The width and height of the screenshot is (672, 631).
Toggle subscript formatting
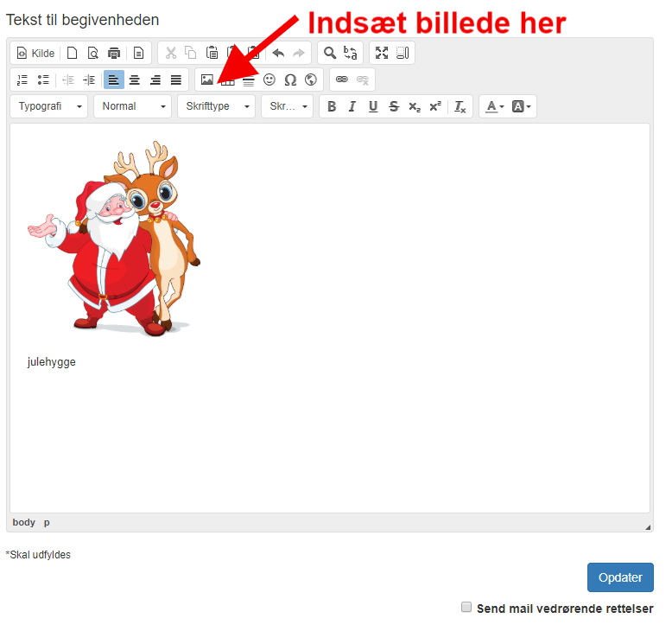[x=414, y=106]
